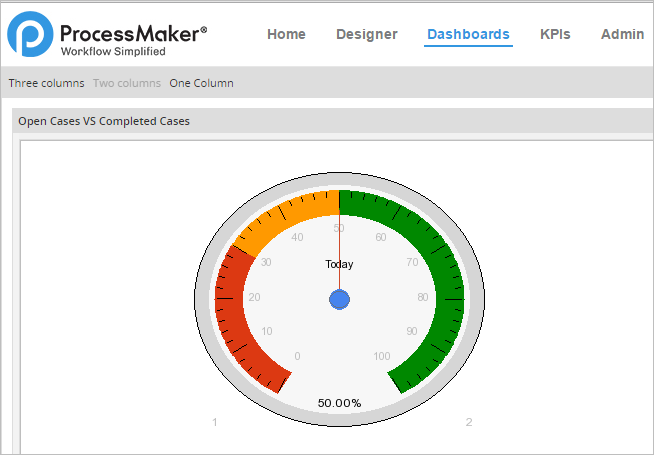Click the ProcessMaker circular logo icon
Screen dimensions: 654x455
click(29, 35)
